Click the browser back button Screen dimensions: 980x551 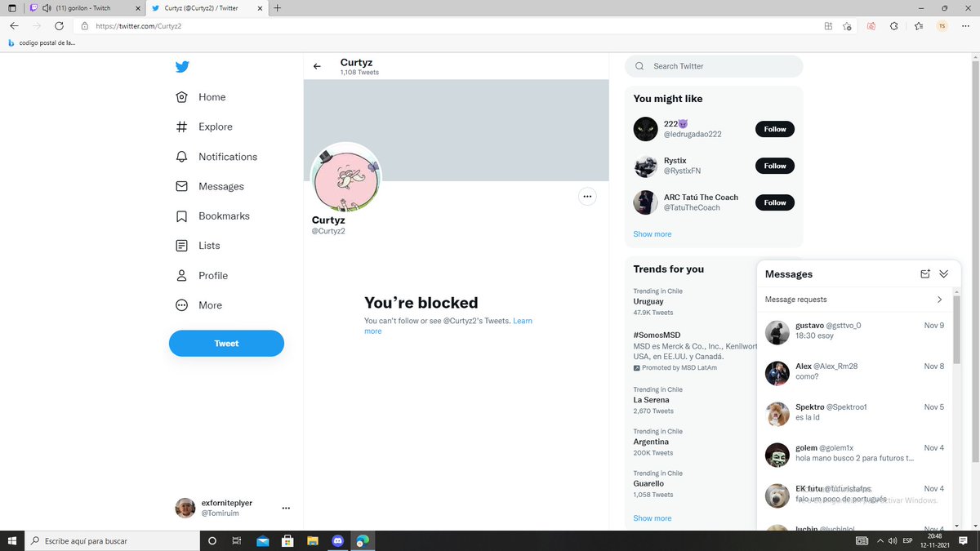(x=14, y=25)
